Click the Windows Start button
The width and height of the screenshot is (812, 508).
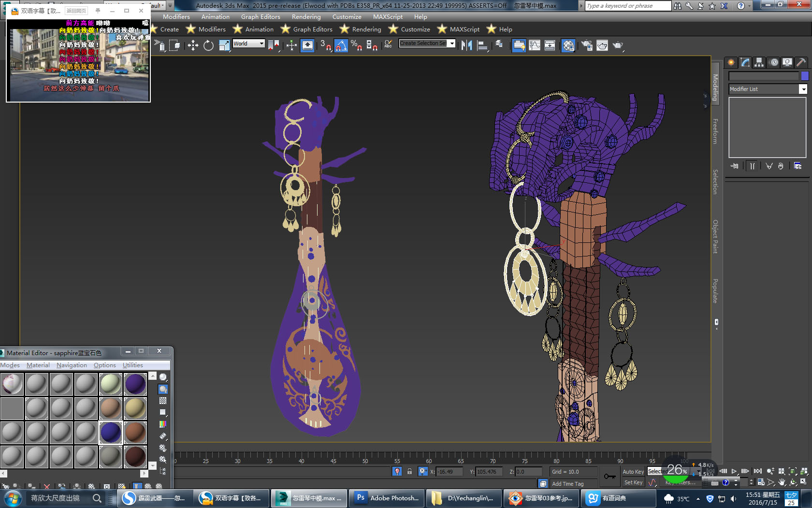13,498
